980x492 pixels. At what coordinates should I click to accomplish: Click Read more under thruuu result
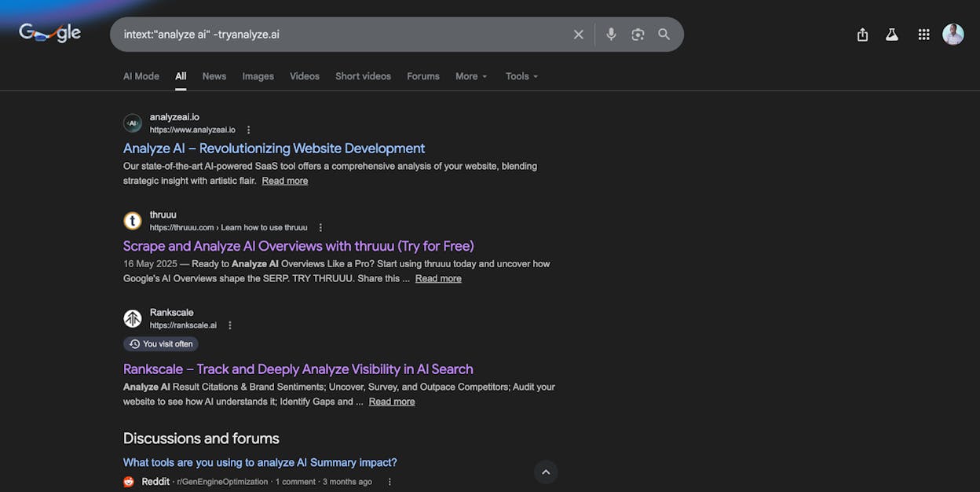tap(438, 278)
